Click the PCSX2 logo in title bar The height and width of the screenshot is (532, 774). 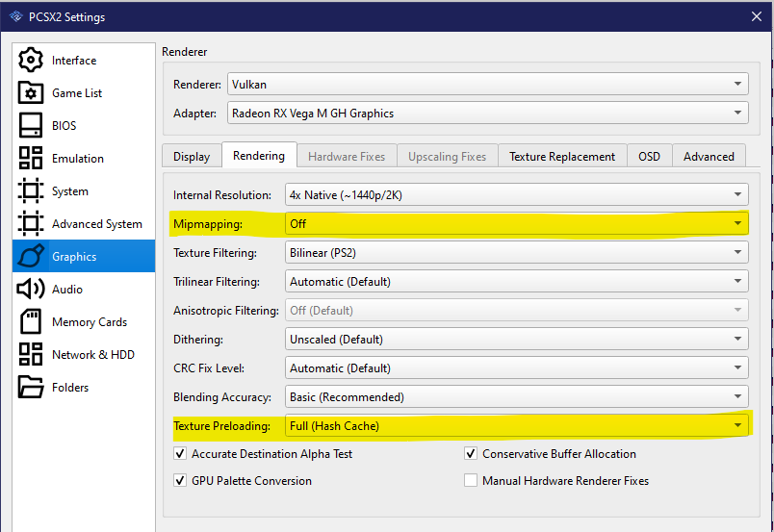pos(16,16)
